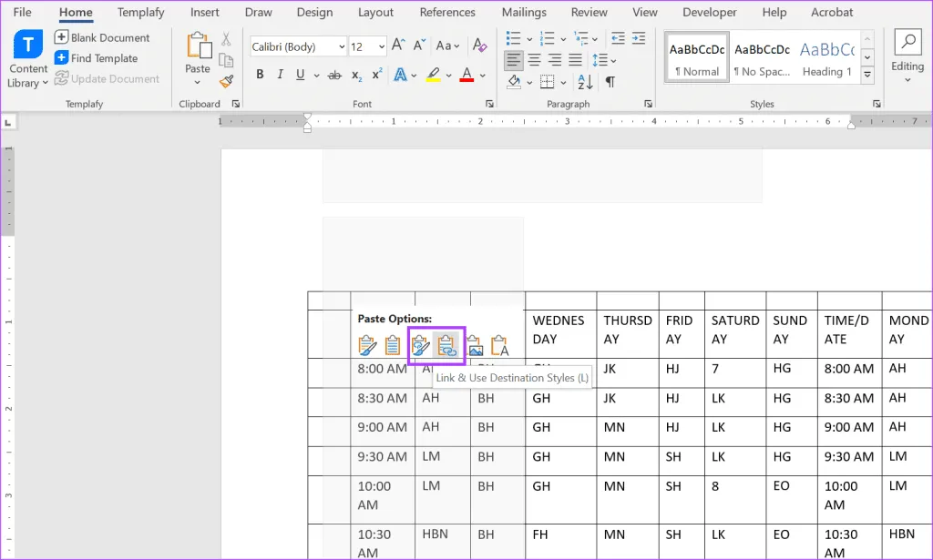This screenshot has height=560, width=933.
Task: Click the Show/Hide paragraph marks icon
Action: [x=610, y=81]
